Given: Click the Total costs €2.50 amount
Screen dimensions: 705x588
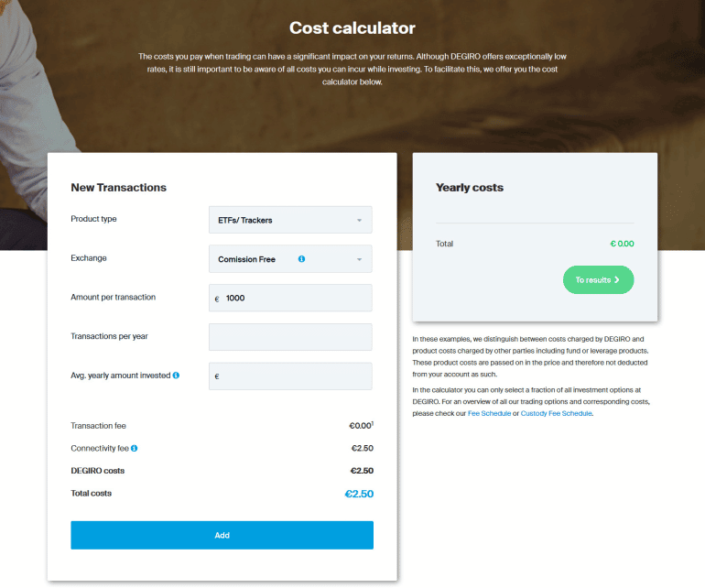Looking at the screenshot, I should tap(358, 495).
